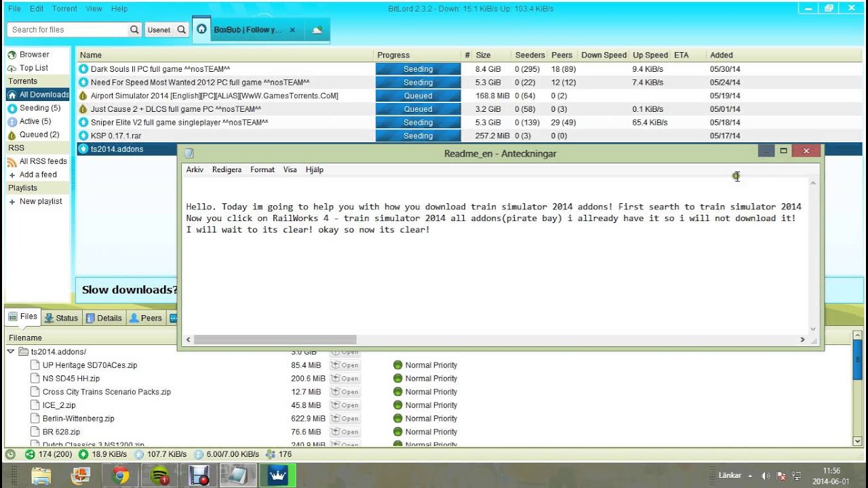Click the clock icon in the status bar
The width and height of the screenshot is (868, 488).
(x=10, y=454)
